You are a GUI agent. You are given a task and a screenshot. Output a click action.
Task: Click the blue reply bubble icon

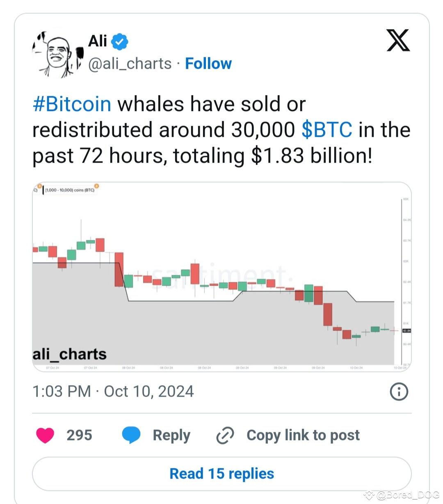pos(131,435)
